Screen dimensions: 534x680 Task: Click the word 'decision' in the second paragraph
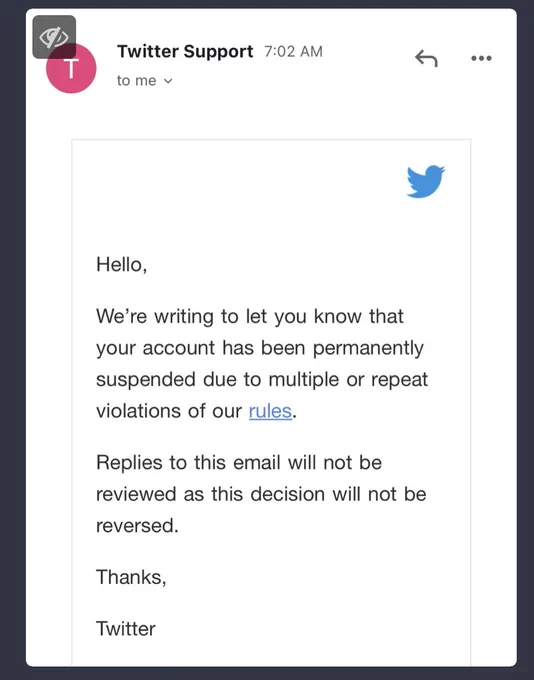pyautogui.click(x=288, y=494)
